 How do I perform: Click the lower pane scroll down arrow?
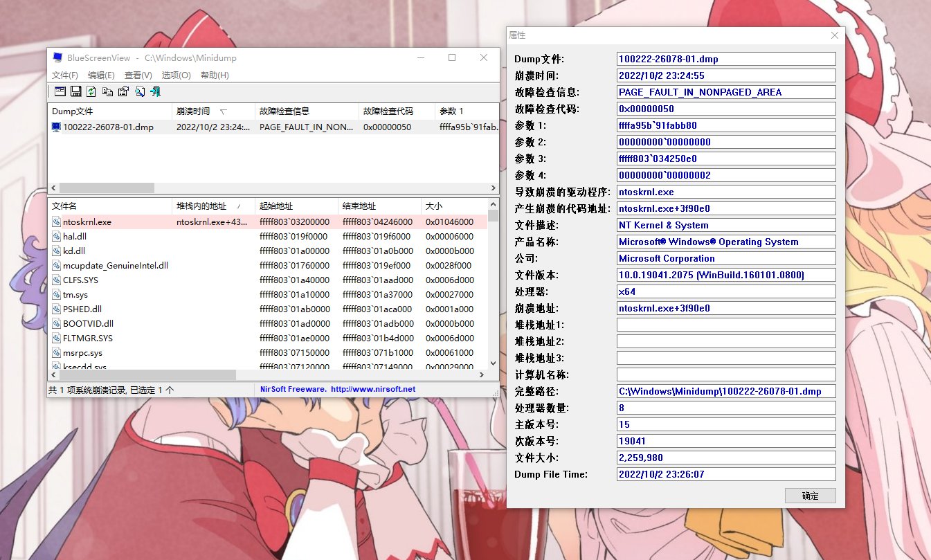click(493, 363)
